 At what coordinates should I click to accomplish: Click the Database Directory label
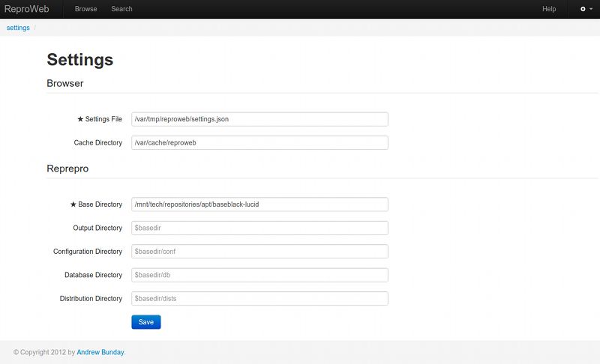tap(93, 275)
